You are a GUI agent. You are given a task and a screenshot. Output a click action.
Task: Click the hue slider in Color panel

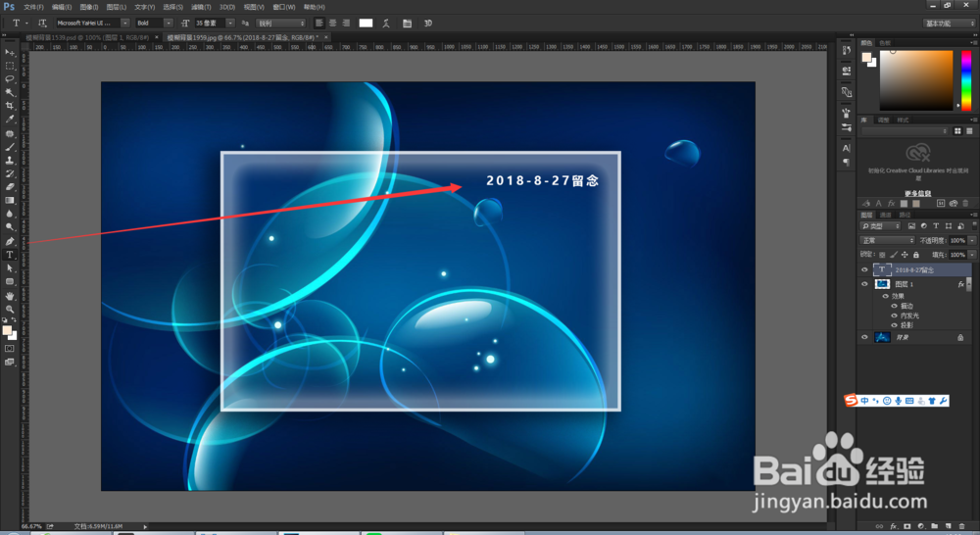[965, 81]
